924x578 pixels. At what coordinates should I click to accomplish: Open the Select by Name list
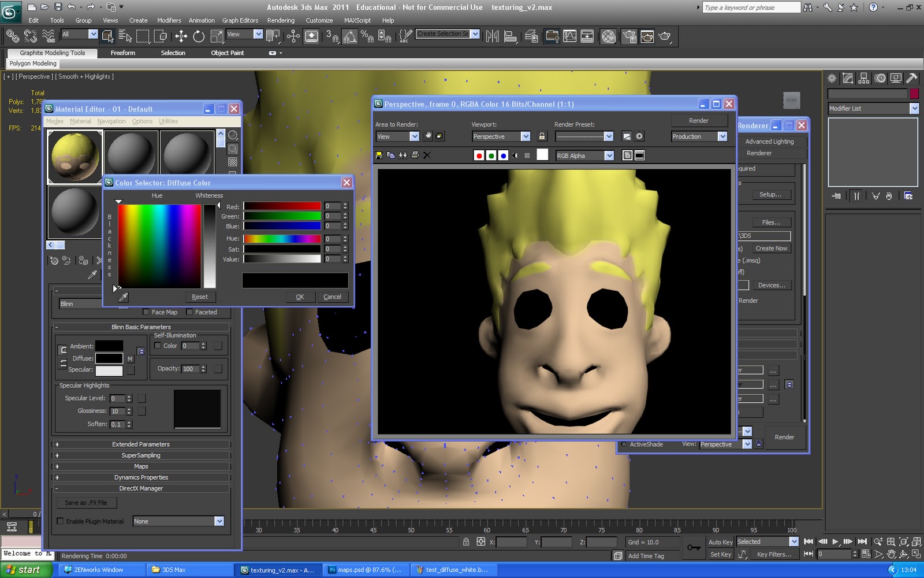point(125,36)
